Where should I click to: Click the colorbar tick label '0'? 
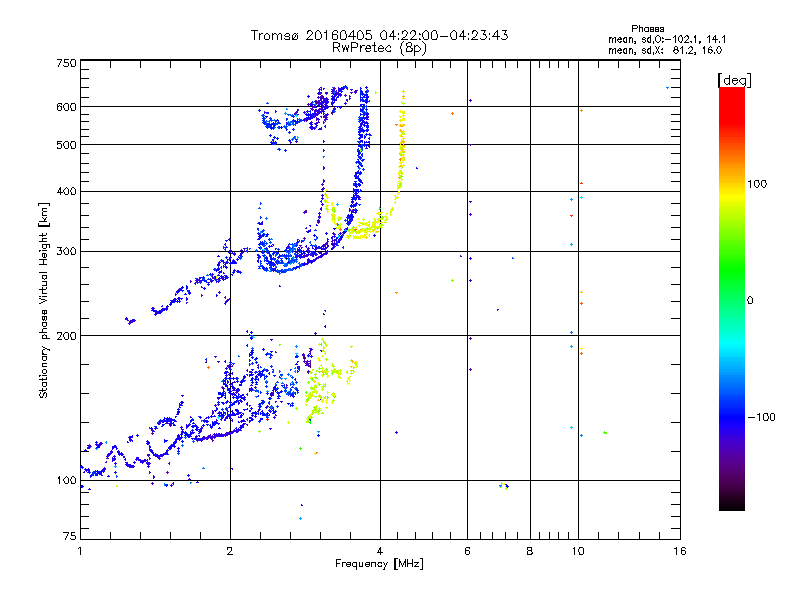750,301
